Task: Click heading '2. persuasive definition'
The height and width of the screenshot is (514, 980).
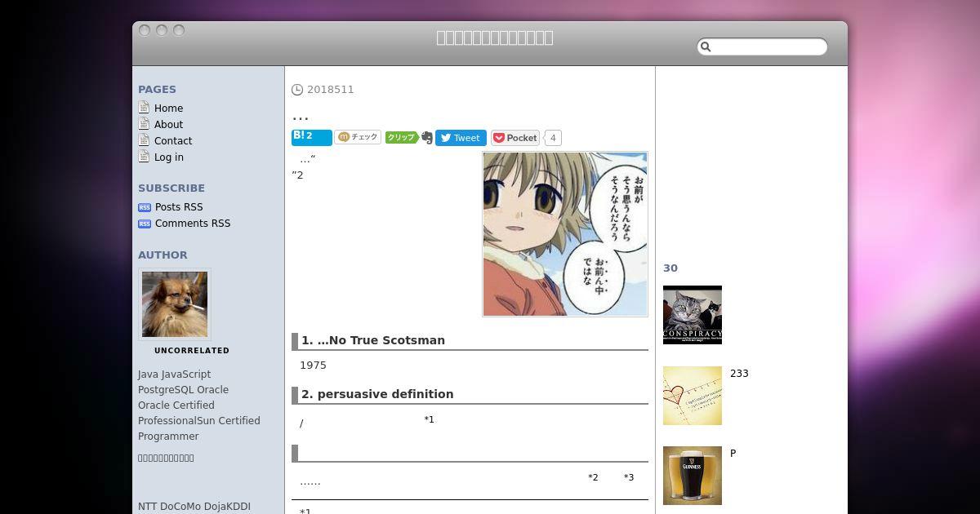Action: click(x=377, y=394)
